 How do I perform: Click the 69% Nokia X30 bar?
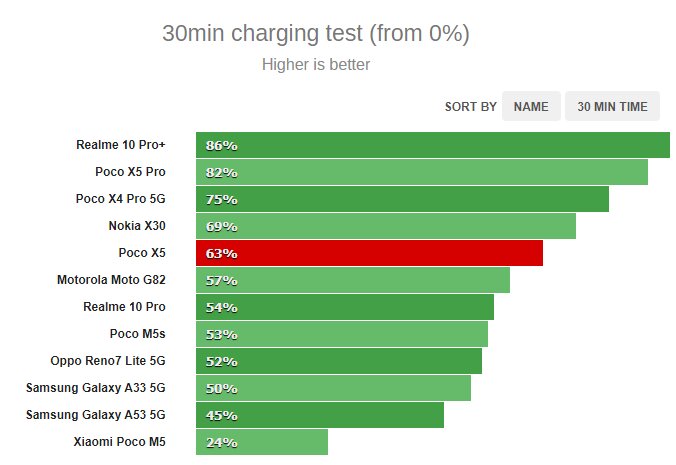coord(385,226)
